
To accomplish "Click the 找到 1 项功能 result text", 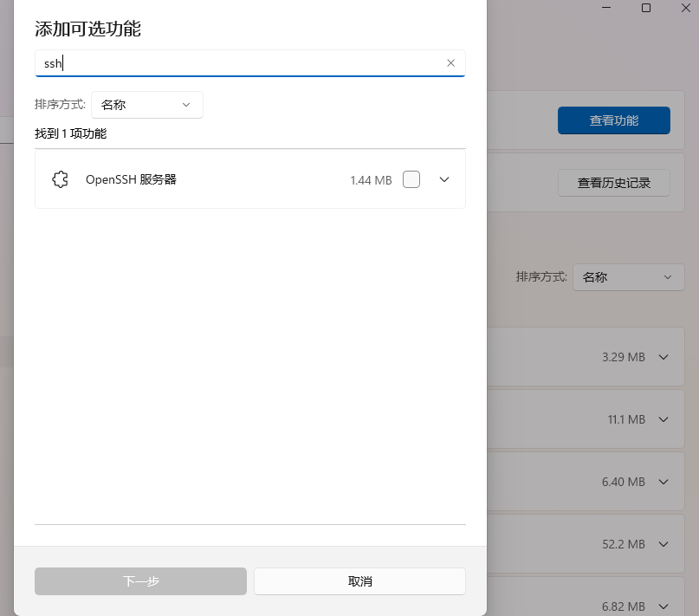I will click(70, 133).
